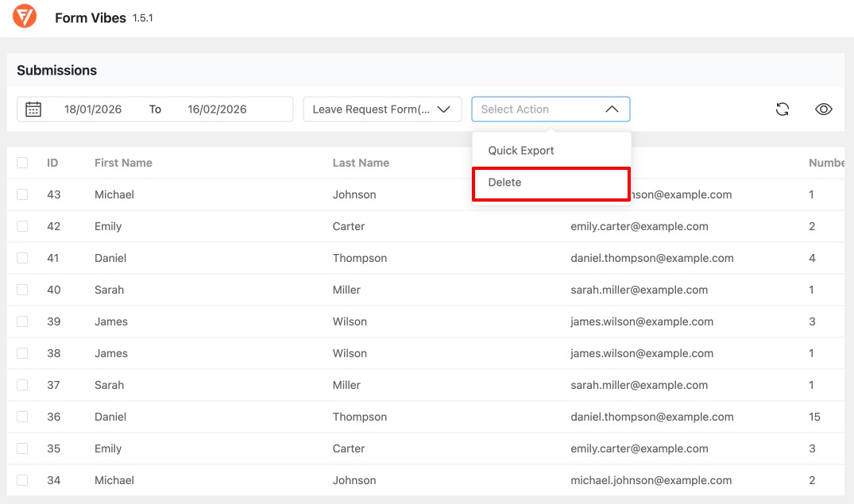Check the box for submission 42
The image size is (854, 504).
(22, 226)
